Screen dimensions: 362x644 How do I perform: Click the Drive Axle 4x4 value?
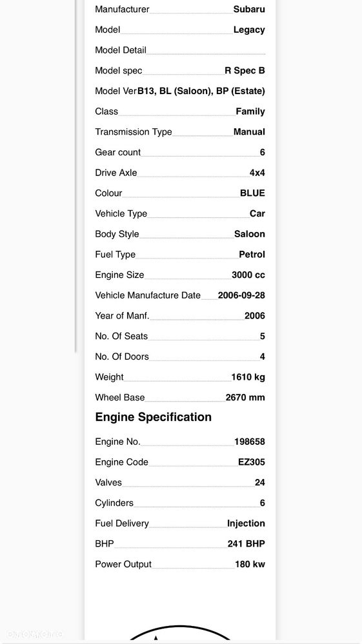click(x=257, y=173)
